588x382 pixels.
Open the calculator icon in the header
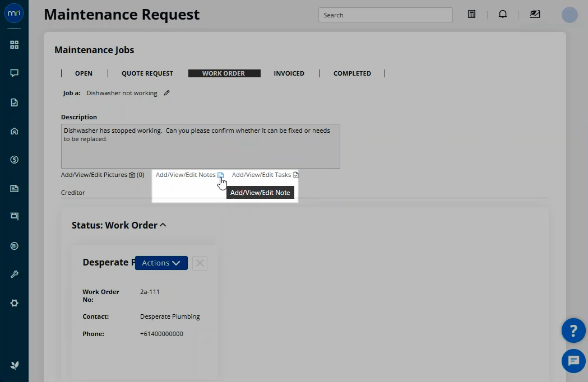point(472,14)
